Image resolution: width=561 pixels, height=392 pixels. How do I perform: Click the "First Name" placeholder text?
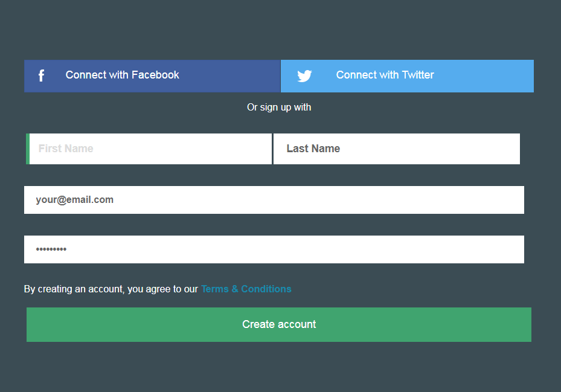click(x=66, y=149)
